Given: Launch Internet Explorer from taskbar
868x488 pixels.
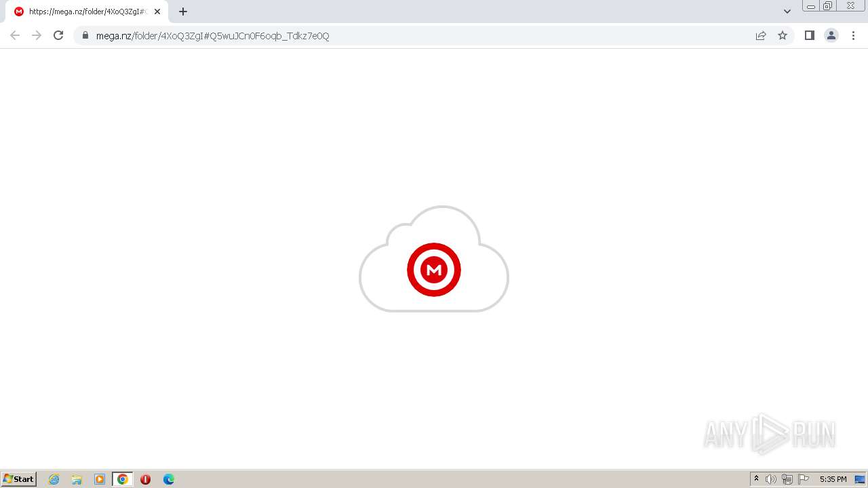Looking at the screenshot, I should [x=54, y=479].
